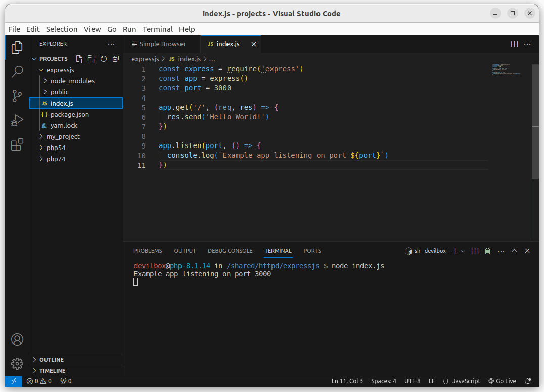The width and height of the screenshot is (544, 392).
Task: Refresh the Explorer file tree
Action: click(x=104, y=59)
